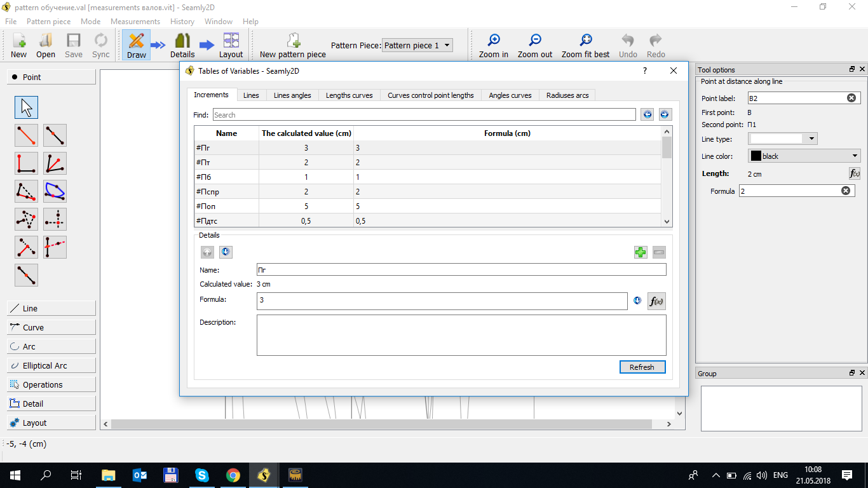Image resolution: width=868 pixels, height=488 pixels.
Task: Select the #Пспр increment row
Action: 428,192
